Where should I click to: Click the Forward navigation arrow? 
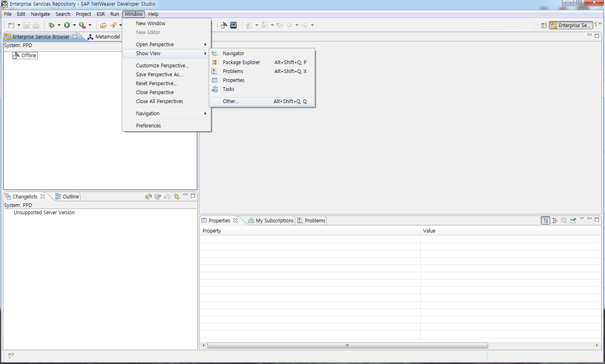point(305,25)
